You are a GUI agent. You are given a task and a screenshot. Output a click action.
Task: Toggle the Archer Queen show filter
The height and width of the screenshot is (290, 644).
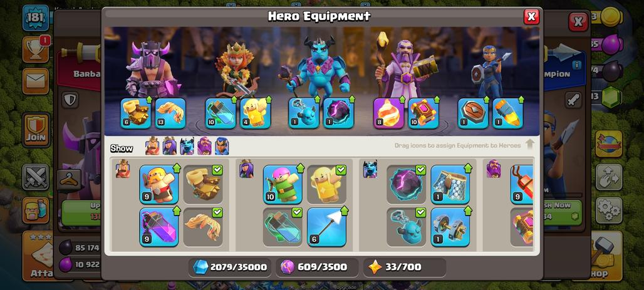point(170,146)
